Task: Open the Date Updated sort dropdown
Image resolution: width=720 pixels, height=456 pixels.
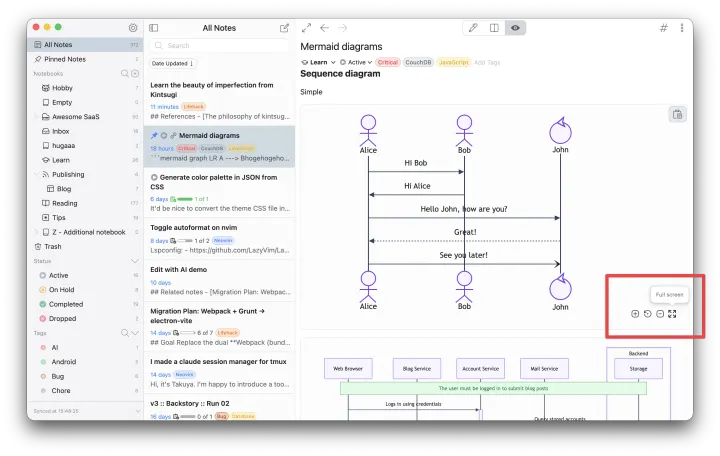Action: pos(173,63)
